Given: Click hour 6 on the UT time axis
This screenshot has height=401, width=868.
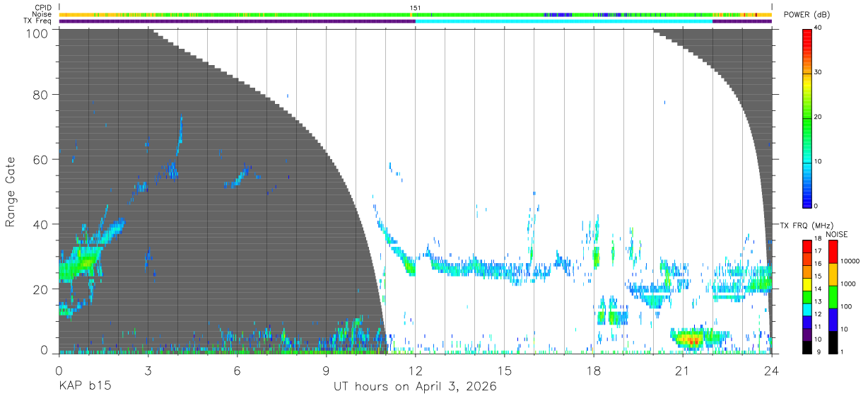Looking at the screenshot, I should (x=237, y=370).
